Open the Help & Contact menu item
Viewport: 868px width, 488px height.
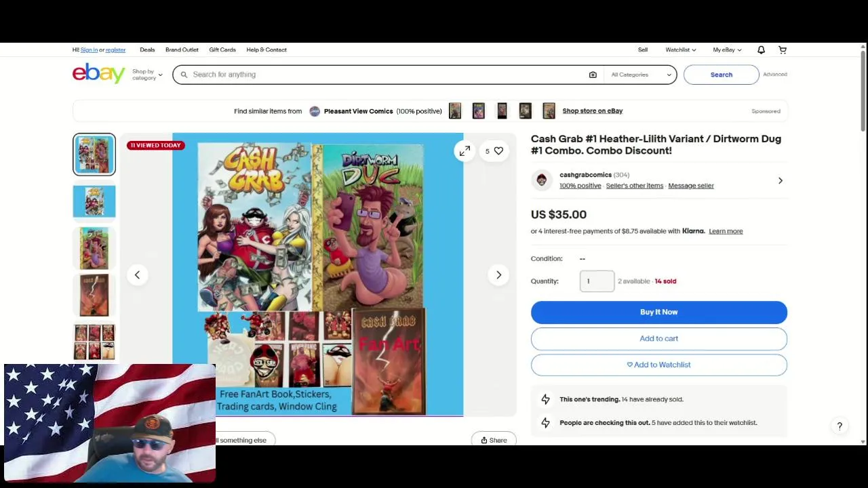267,49
